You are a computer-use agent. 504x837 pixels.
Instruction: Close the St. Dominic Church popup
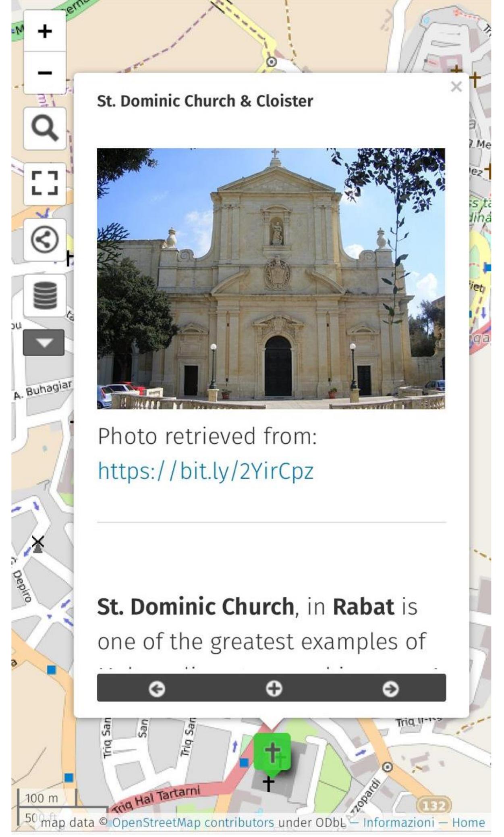(456, 87)
